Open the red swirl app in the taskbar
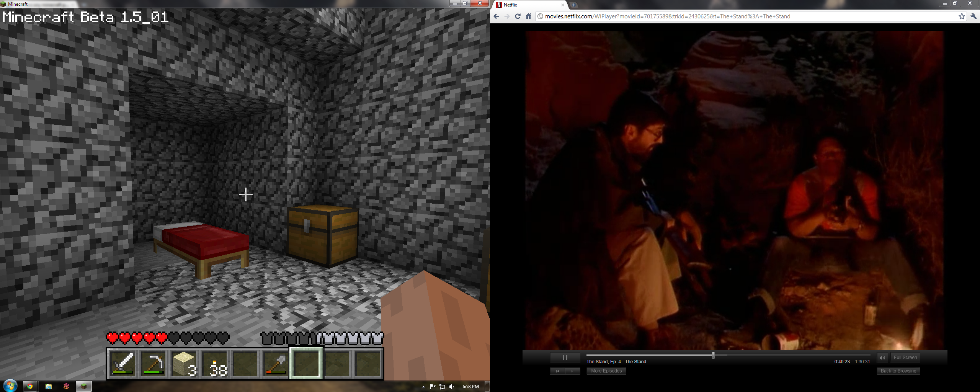This screenshot has width=980, height=392. 66,386
